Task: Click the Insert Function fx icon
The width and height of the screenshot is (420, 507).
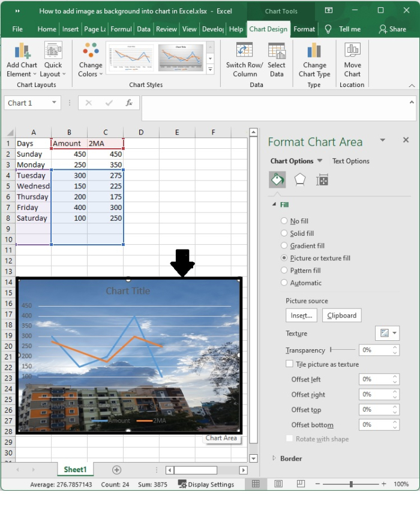Action: 129,103
